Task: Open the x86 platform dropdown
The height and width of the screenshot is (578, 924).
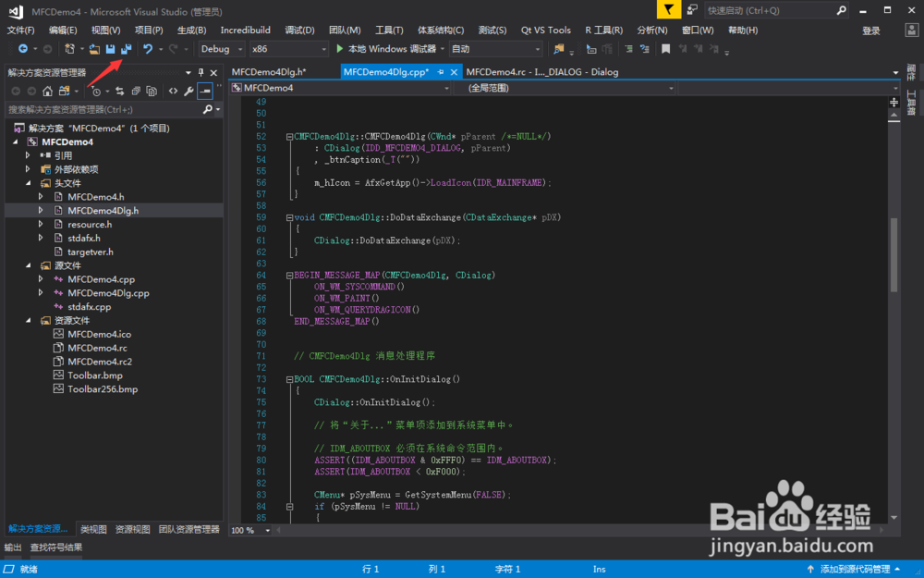Action: [x=288, y=49]
